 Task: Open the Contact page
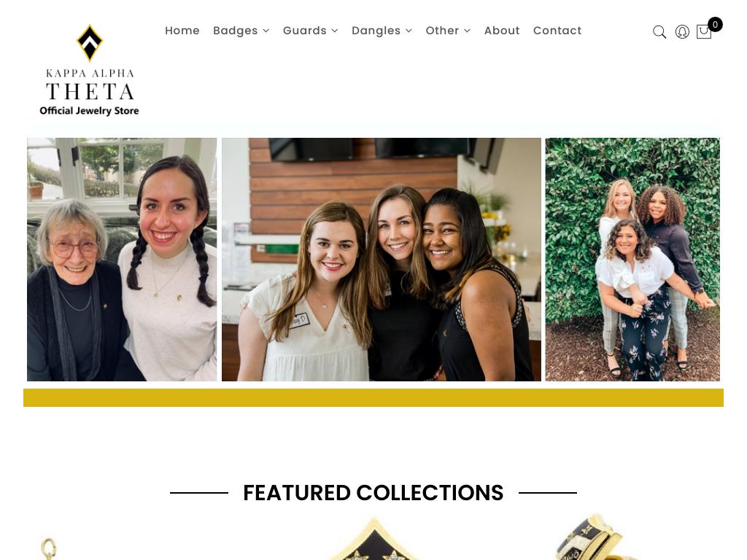pos(557,31)
